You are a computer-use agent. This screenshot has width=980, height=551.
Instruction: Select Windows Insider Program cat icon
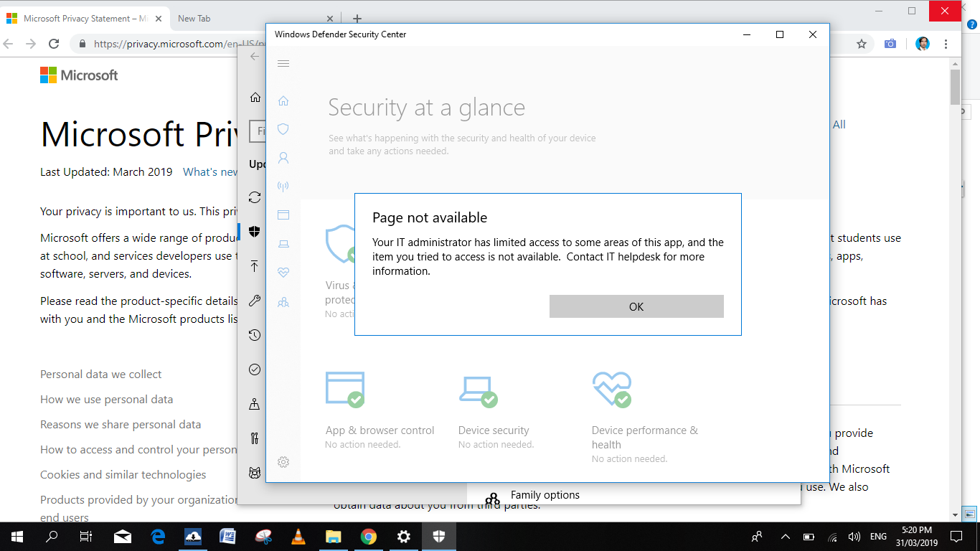tap(255, 473)
